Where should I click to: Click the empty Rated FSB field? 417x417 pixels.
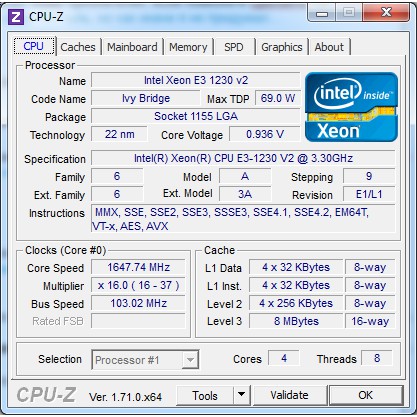pyautogui.click(x=138, y=321)
